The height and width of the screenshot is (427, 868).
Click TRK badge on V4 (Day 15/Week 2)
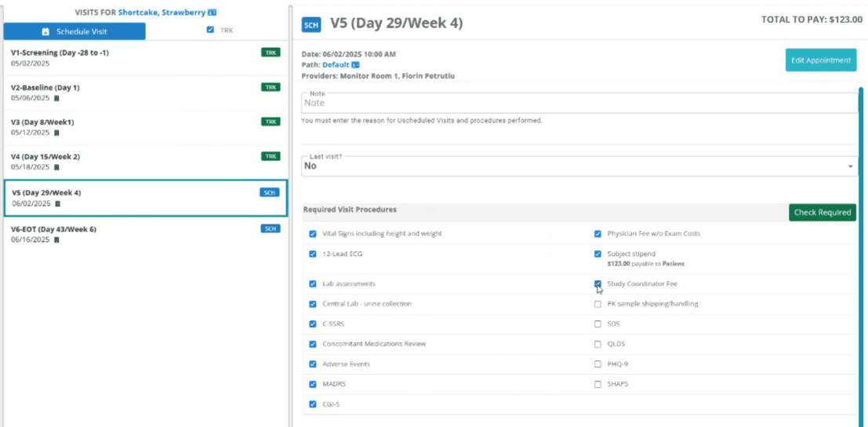(x=271, y=156)
